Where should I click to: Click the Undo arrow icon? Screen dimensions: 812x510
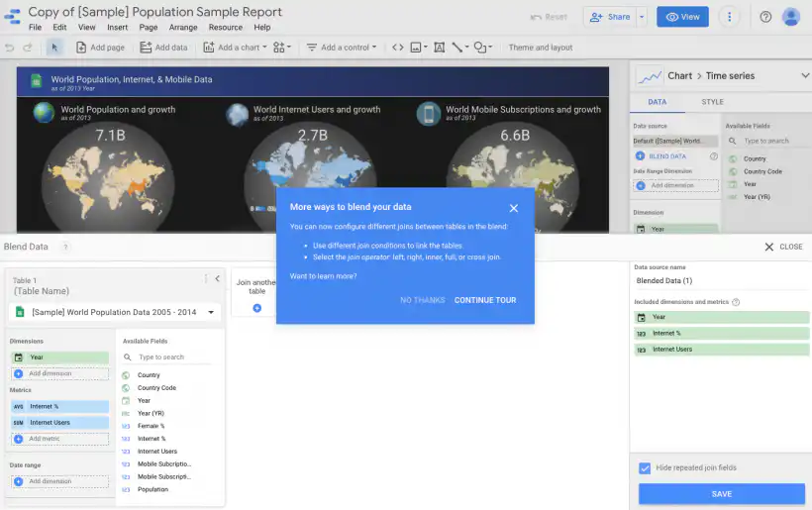coord(9,48)
